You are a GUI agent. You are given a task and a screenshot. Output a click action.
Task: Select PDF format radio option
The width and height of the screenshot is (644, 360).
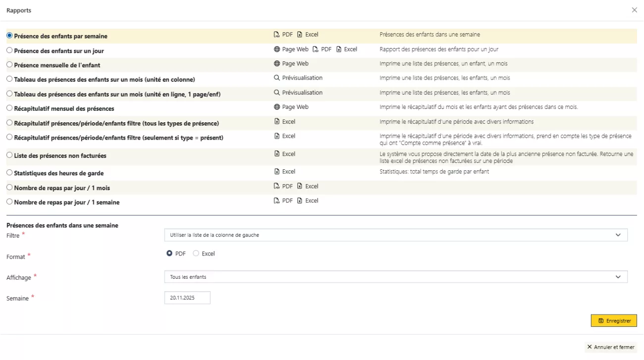[169, 254]
